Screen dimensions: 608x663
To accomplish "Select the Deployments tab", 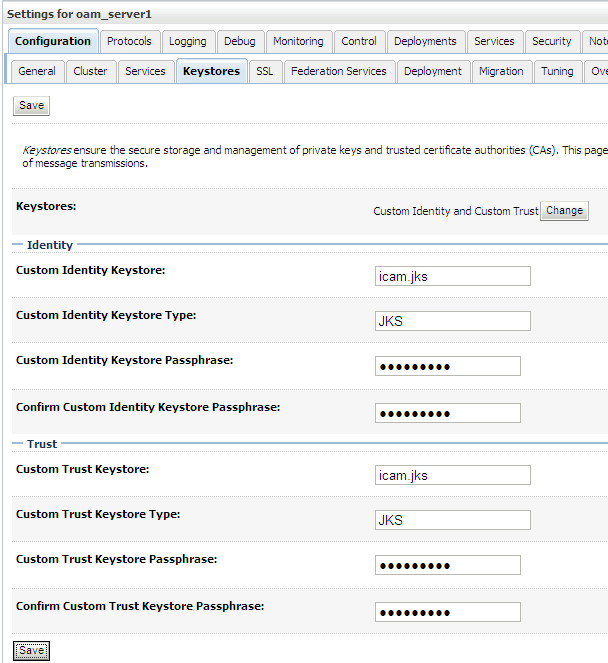I will click(x=425, y=41).
